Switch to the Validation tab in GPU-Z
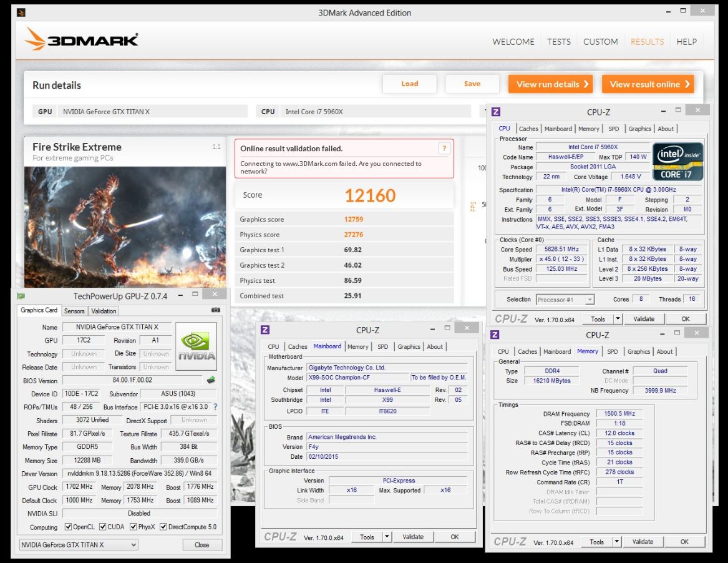 [x=104, y=311]
